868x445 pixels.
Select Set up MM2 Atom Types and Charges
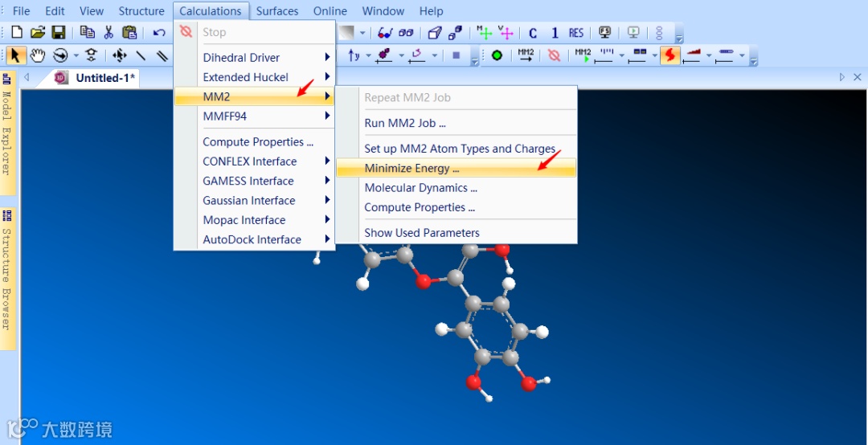coord(457,149)
